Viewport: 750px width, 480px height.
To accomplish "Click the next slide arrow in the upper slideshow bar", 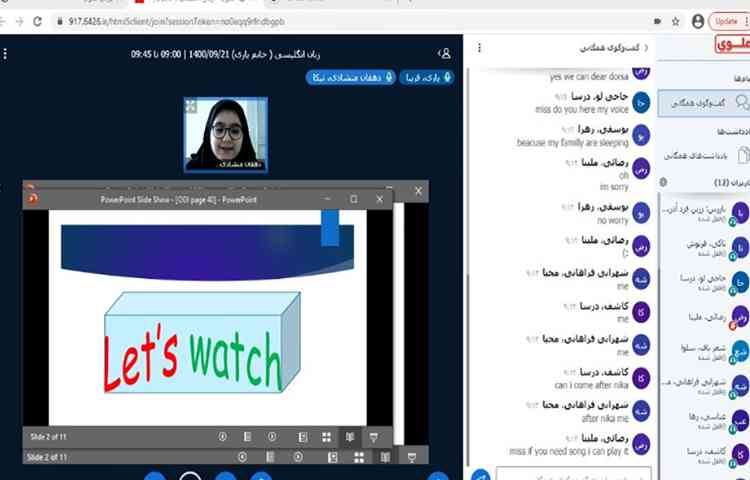I will click(272, 436).
